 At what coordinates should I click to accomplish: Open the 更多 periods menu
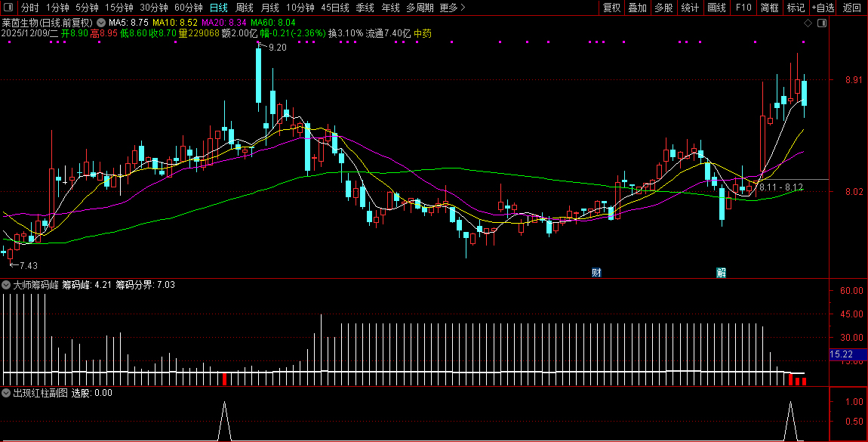click(452, 8)
